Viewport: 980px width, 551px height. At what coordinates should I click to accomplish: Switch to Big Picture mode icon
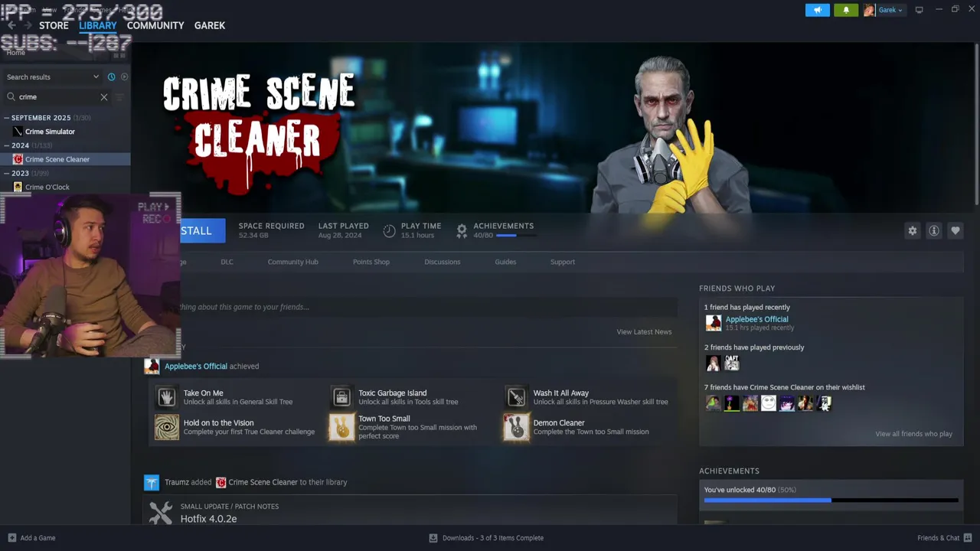click(919, 10)
